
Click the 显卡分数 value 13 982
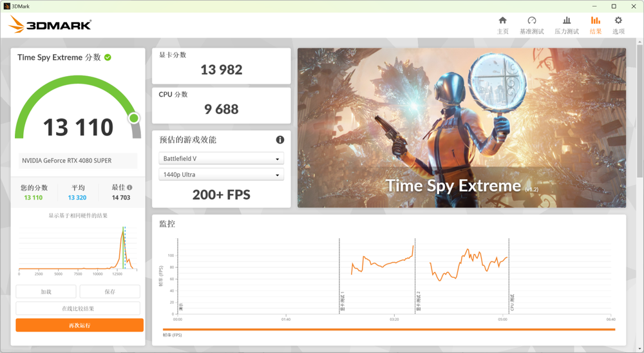point(222,70)
